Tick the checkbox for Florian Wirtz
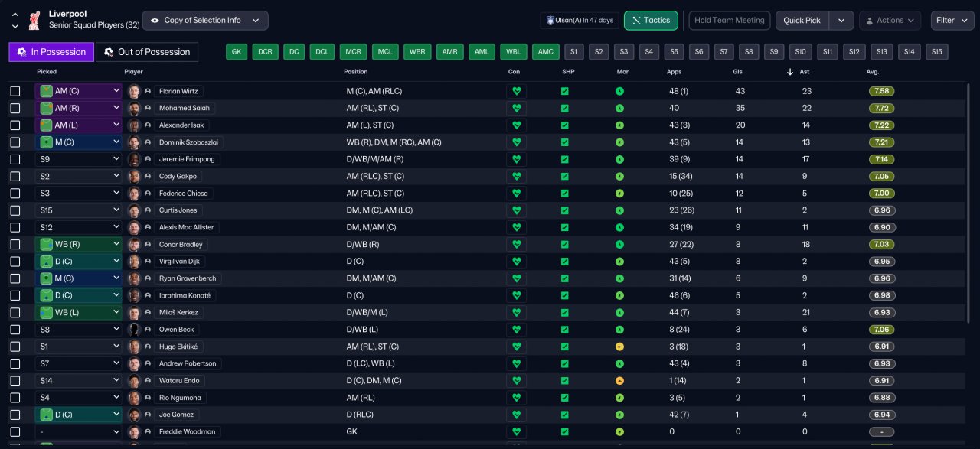 (x=15, y=91)
